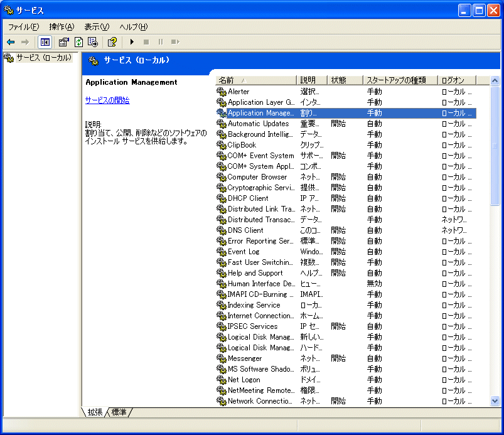Click the Stop Service square icon
This screenshot has height=435, width=504.
[x=146, y=42]
